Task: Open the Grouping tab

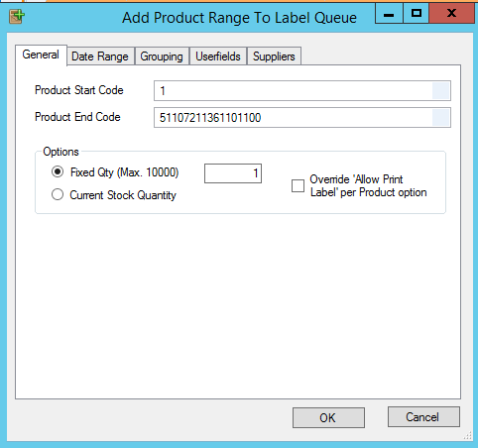Action: click(x=162, y=56)
